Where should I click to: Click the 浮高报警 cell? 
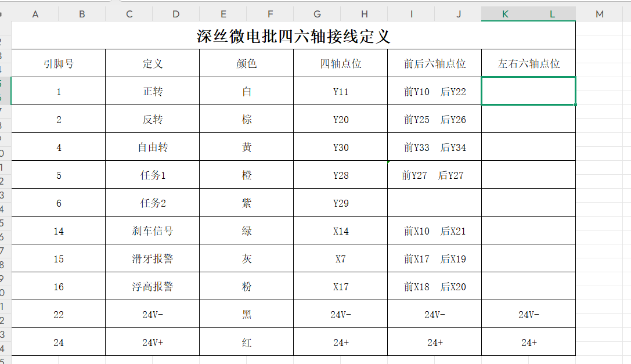(153, 286)
